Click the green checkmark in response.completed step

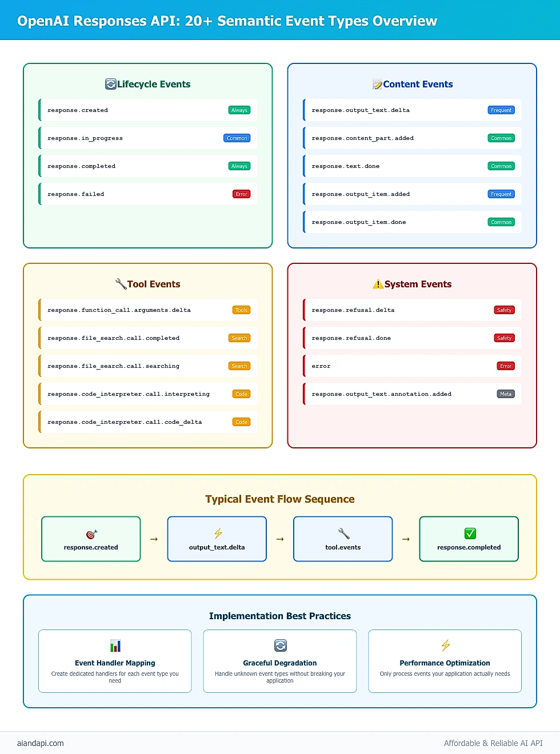coord(470,534)
